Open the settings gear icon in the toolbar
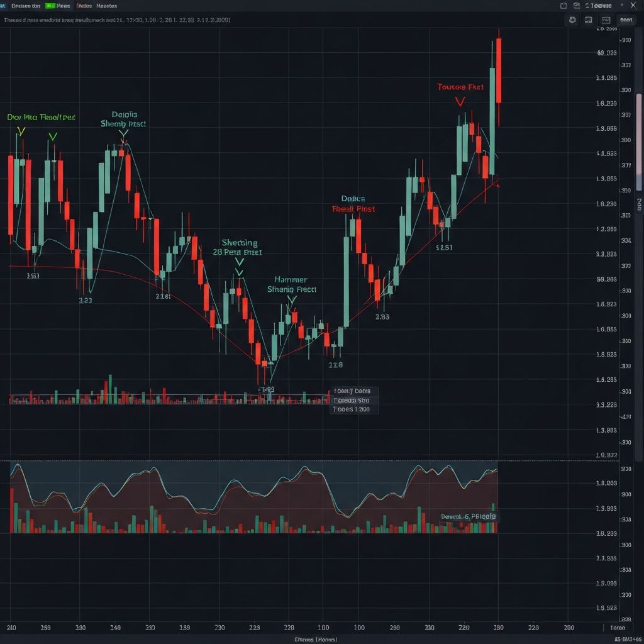The width and height of the screenshot is (644, 644). [x=572, y=19]
